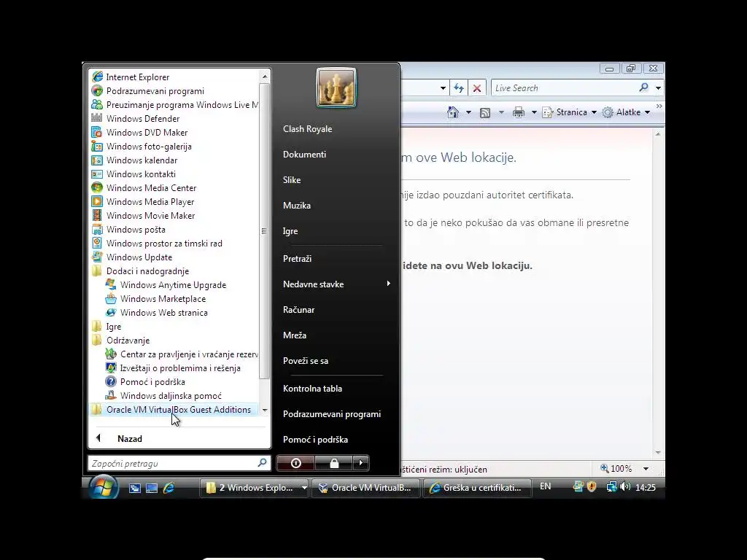
Task: Open shutdown options arrow next to lock
Action: coord(360,463)
